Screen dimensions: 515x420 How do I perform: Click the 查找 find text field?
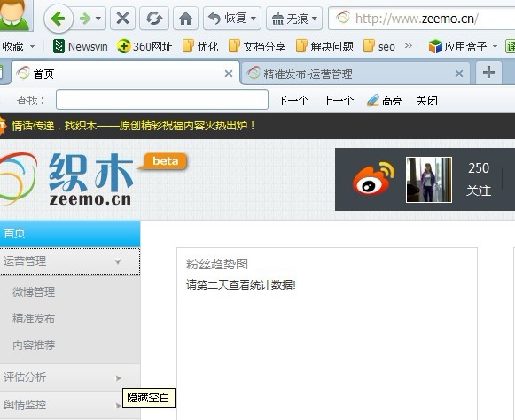[x=162, y=100]
